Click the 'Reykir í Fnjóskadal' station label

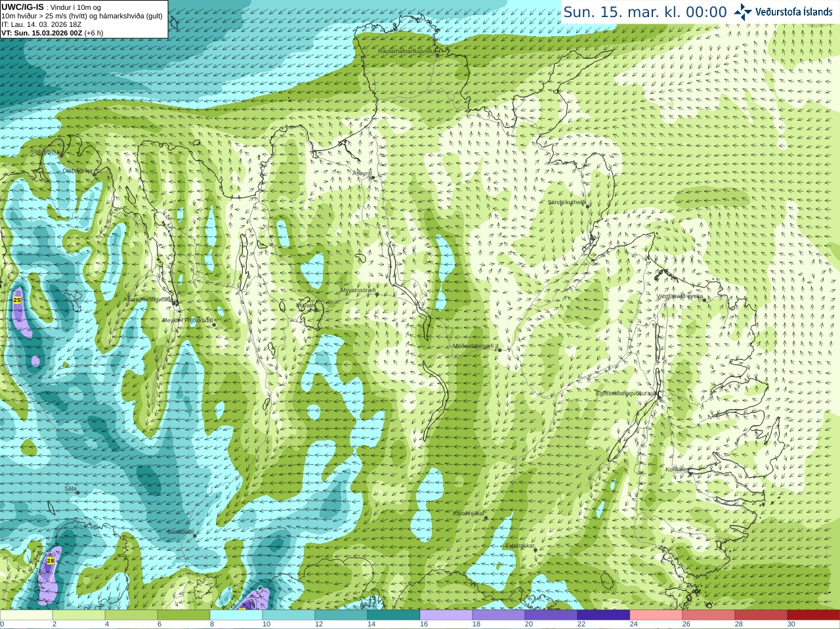point(188,320)
